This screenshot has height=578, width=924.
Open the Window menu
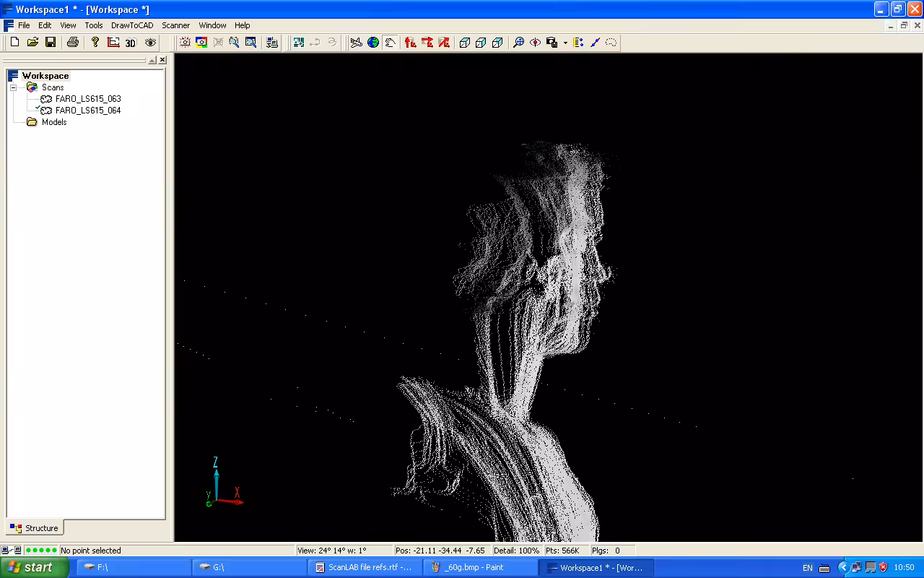[x=213, y=25]
